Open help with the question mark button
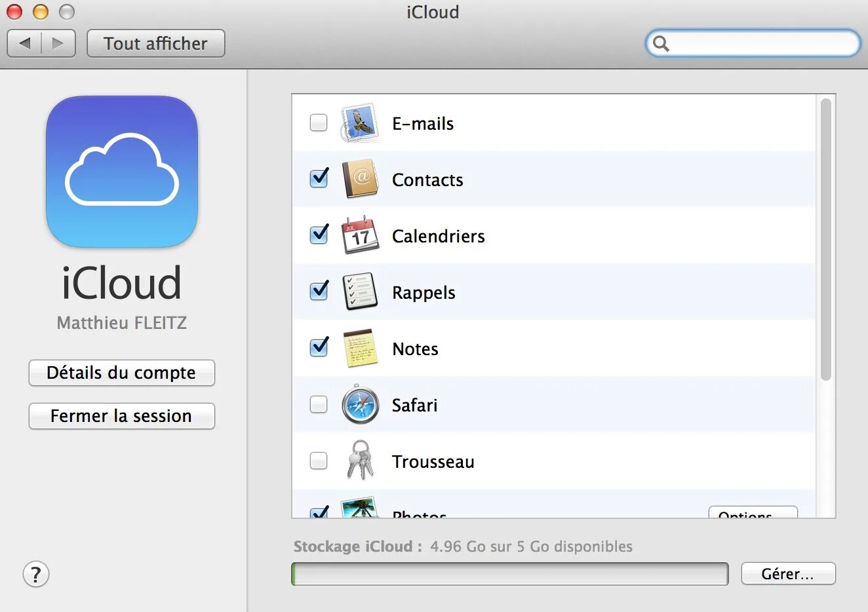 pos(36,574)
